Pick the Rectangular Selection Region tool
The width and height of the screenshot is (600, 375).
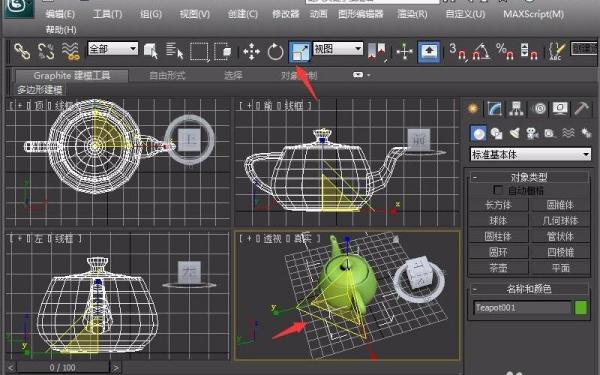(199, 51)
